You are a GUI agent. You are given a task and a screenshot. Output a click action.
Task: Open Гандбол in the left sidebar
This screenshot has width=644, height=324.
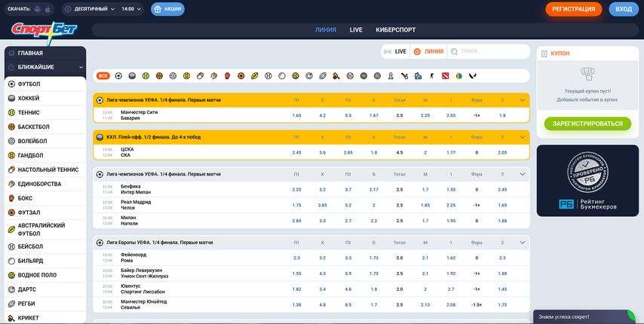(45, 155)
